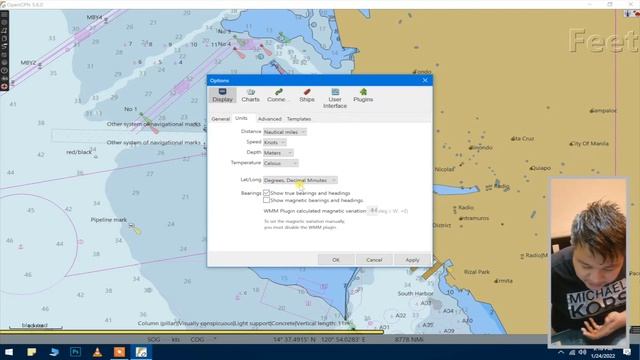This screenshot has height=360, width=640.
Task: Switch to the Templates tab
Action: coord(299,119)
